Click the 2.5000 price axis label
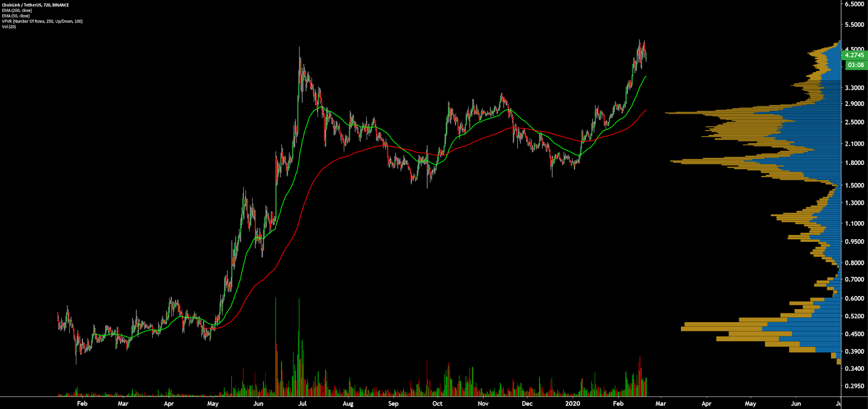Viewport: 868px width, 409px height. pyautogui.click(x=854, y=122)
